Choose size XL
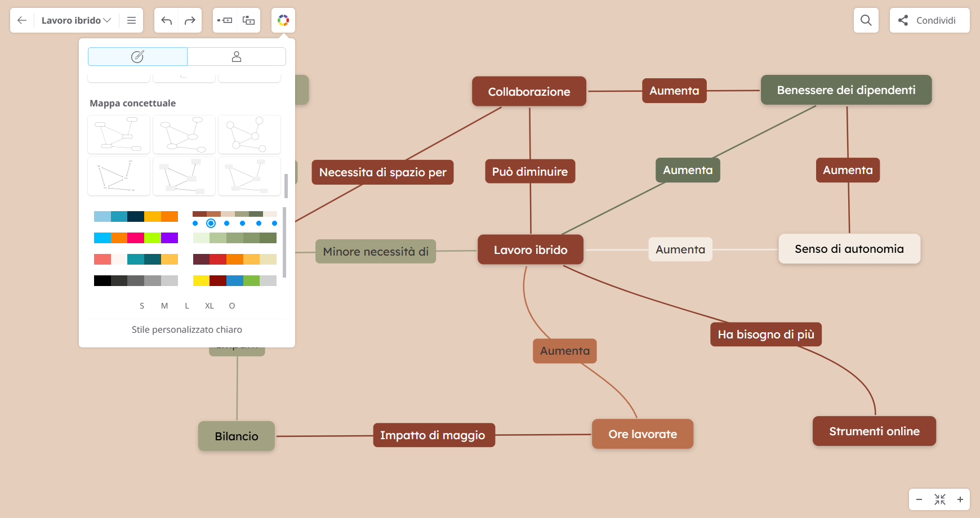This screenshot has height=518, width=980. point(210,306)
